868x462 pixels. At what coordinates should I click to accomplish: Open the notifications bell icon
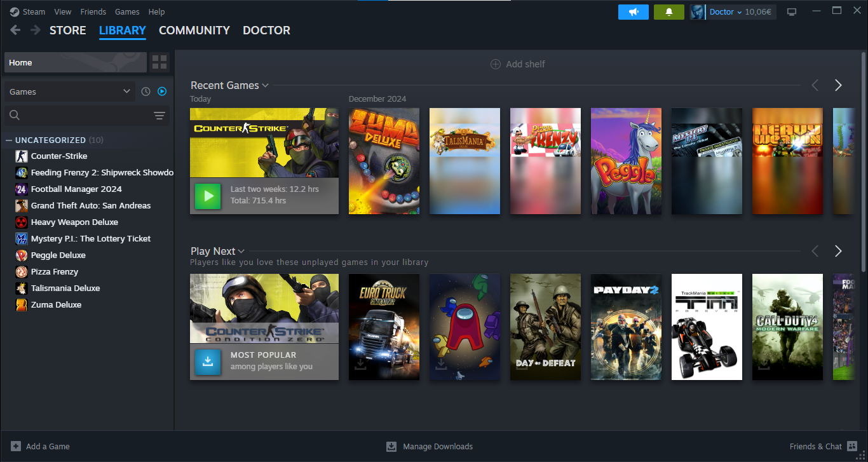pos(668,12)
